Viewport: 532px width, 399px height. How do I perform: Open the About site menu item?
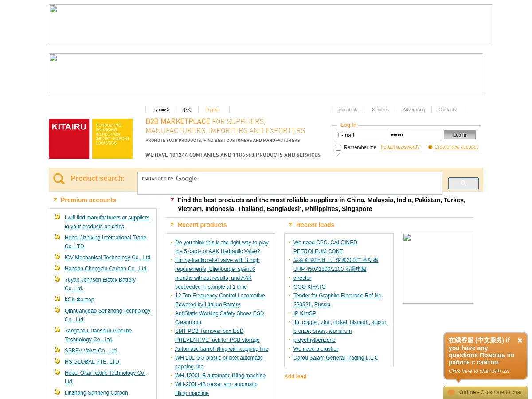[348, 110]
